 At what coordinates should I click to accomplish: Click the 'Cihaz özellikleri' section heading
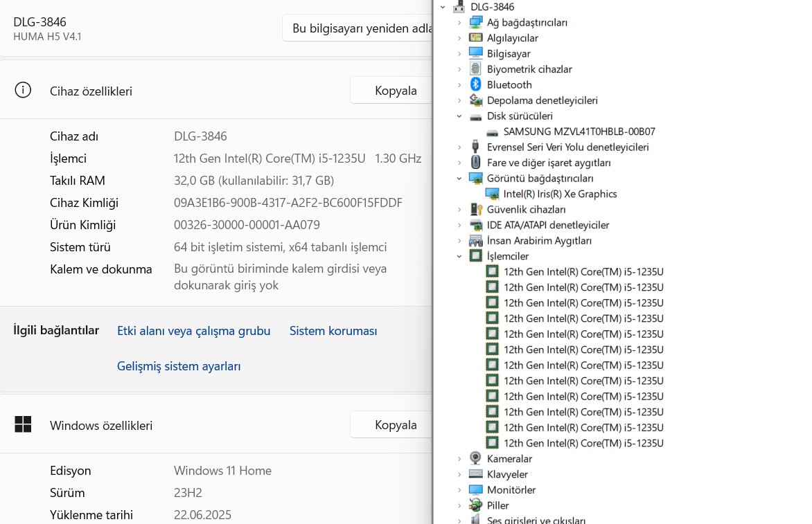(x=91, y=91)
